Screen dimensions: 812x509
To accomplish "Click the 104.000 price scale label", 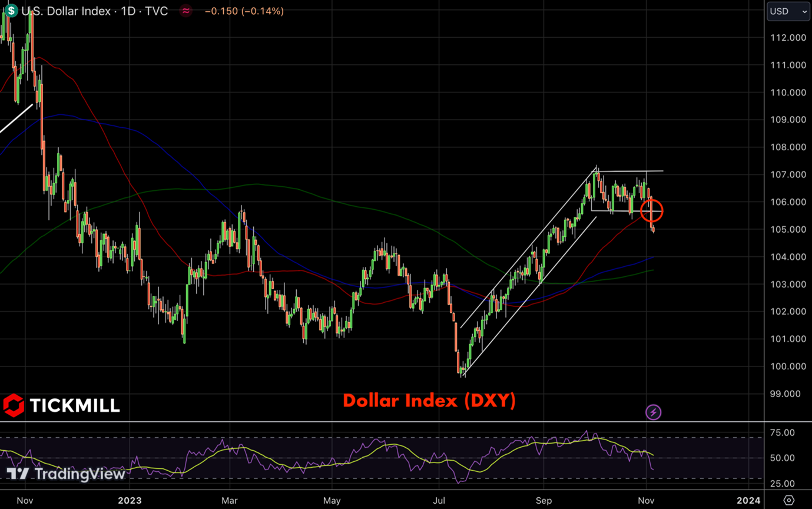I will coord(790,257).
